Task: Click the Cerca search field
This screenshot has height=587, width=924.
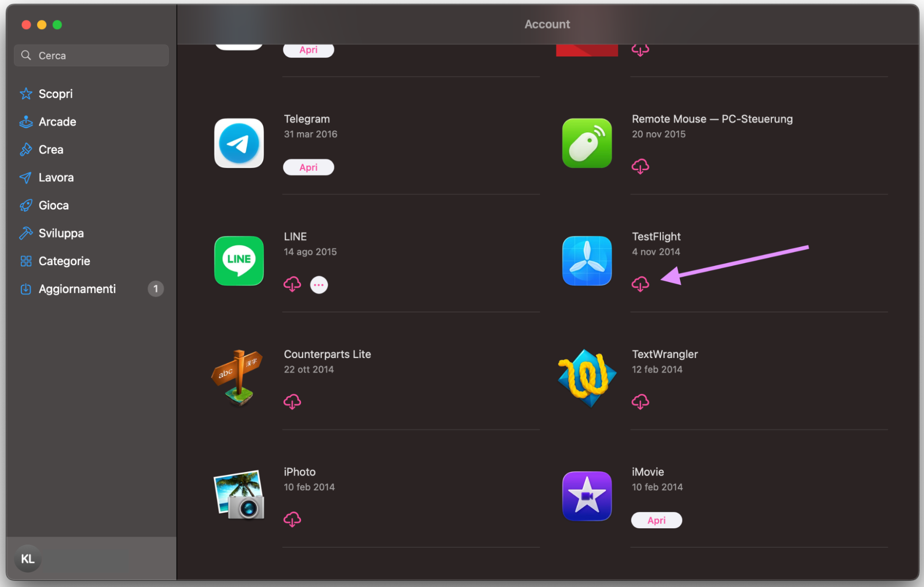Action: [91, 55]
